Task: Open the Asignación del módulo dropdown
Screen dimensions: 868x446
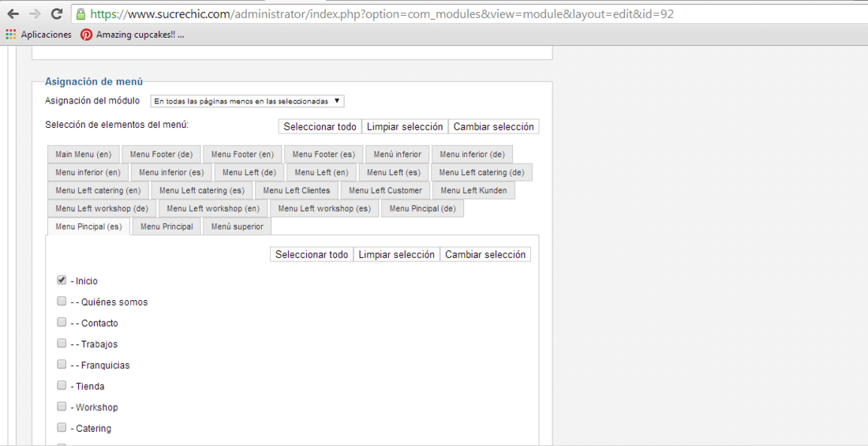Action: [248, 101]
